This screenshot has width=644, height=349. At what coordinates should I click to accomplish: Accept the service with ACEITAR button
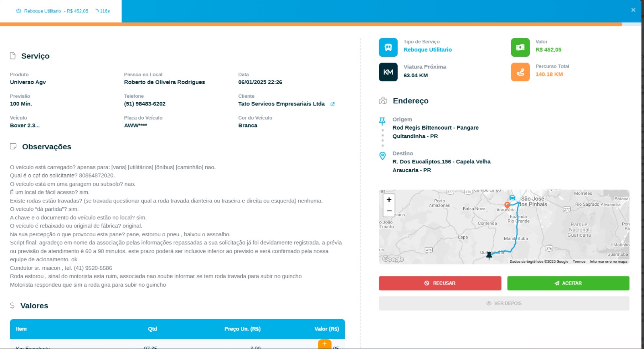pos(568,283)
